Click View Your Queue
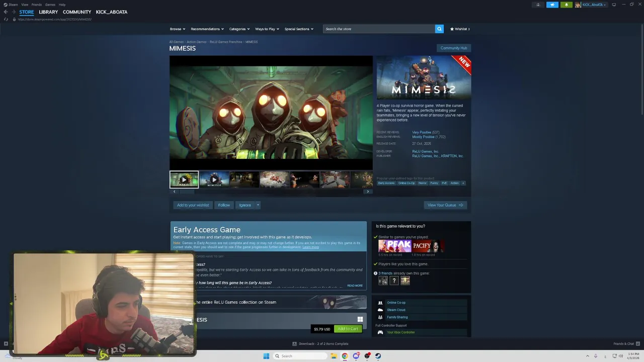 (x=445, y=205)
